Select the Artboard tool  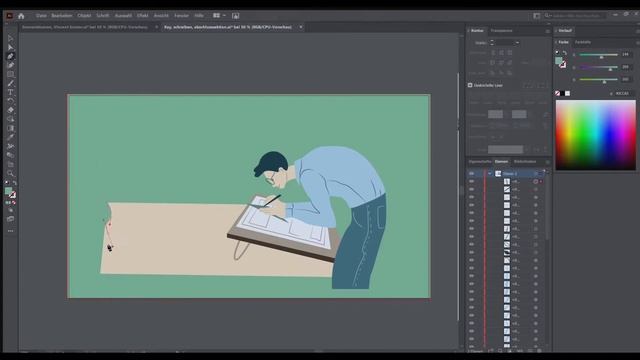pyautogui.click(x=11, y=164)
